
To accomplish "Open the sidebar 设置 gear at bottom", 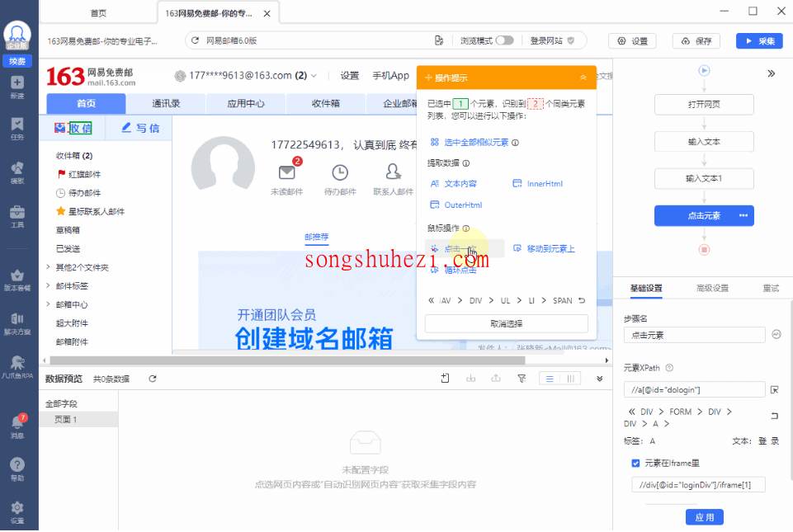I will click(17, 511).
